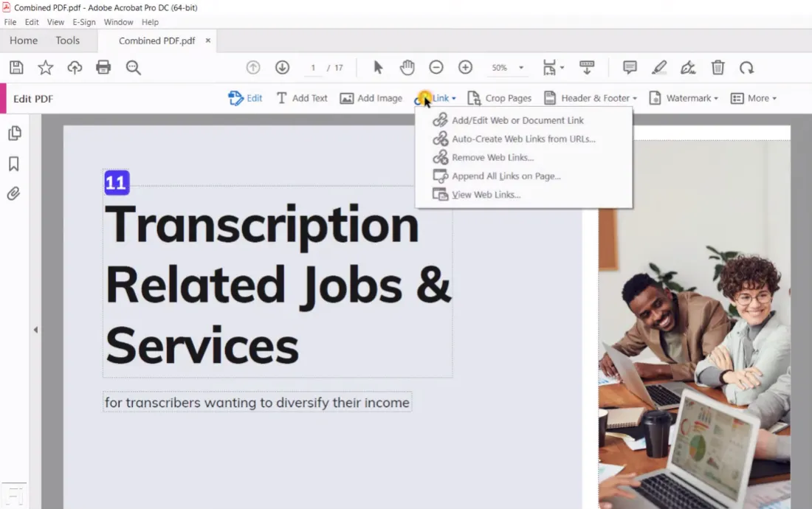Select the office team photo image
The height and width of the screenshot is (509, 812).
click(695, 325)
